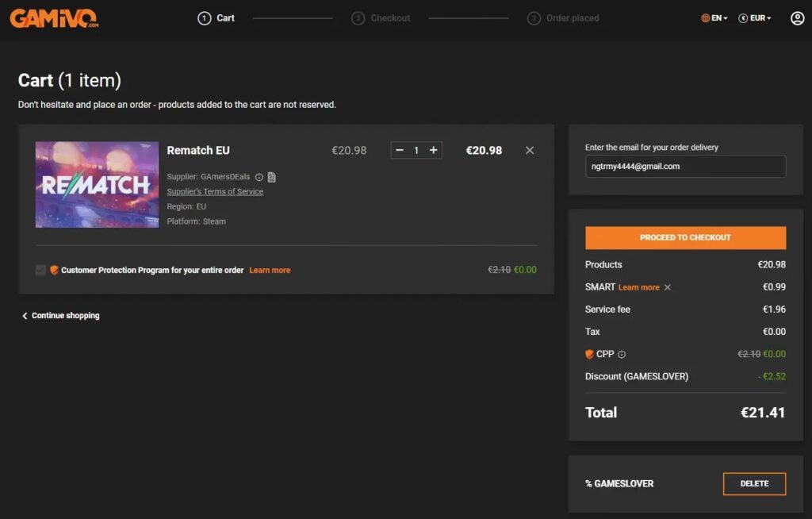
Task: Click the order delivery email field
Action: (685, 167)
